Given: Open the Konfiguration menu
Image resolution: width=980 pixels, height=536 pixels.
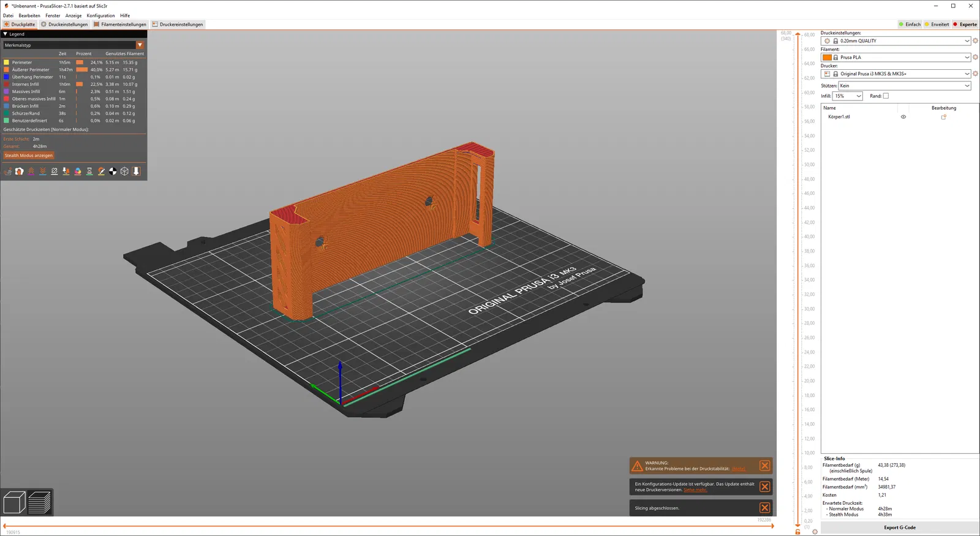Looking at the screenshot, I should pyautogui.click(x=100, y=16).
